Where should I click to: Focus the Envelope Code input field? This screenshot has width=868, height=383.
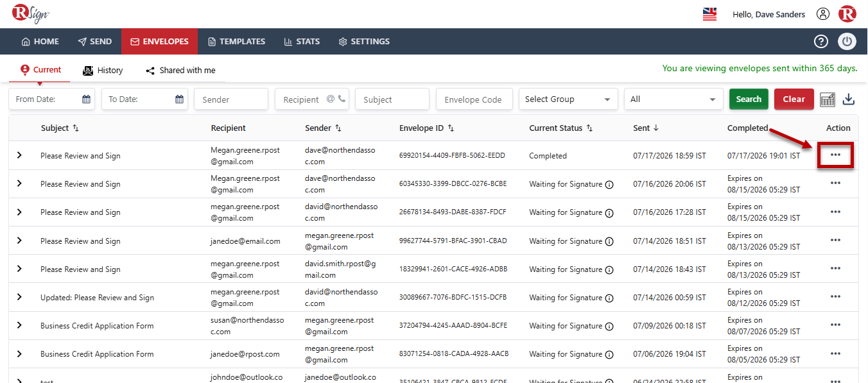coord(474,99)
